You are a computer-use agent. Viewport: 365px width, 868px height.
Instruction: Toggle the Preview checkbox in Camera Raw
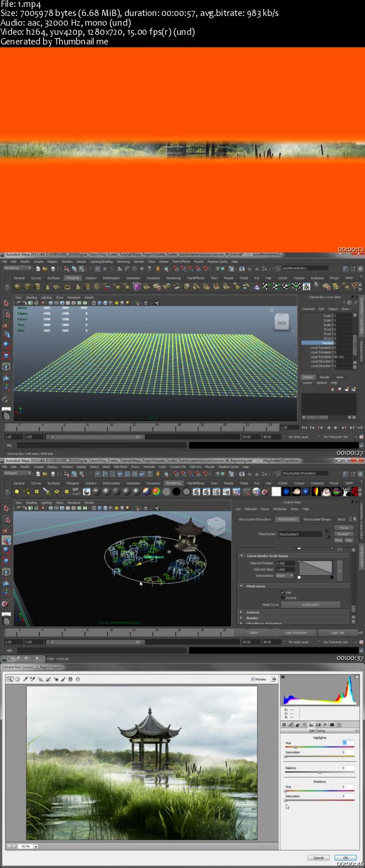point(253,679)
